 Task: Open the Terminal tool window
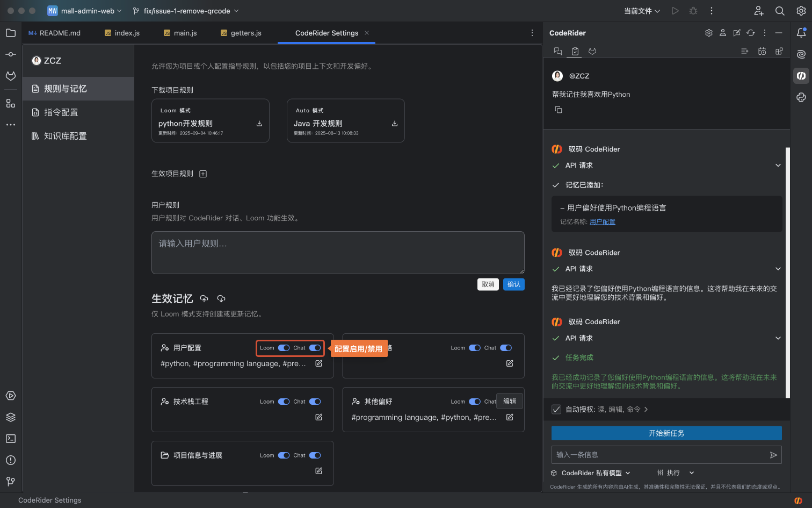11,439
